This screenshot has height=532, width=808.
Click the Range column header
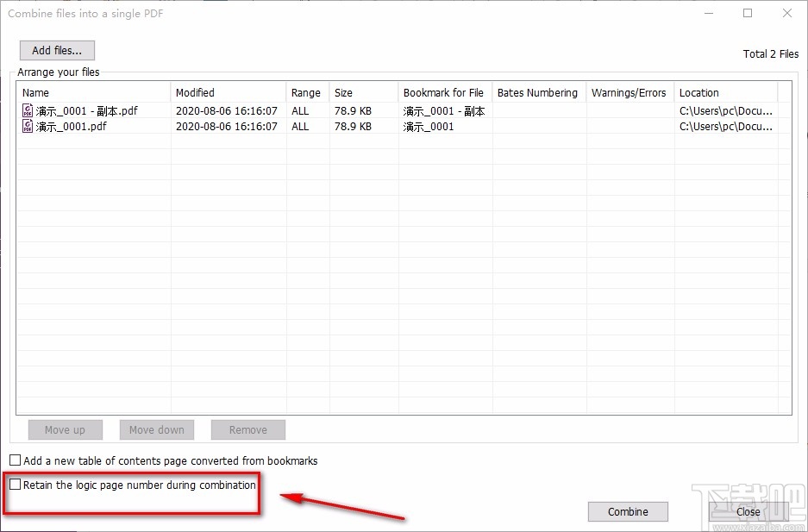click(x=306, y=92)
